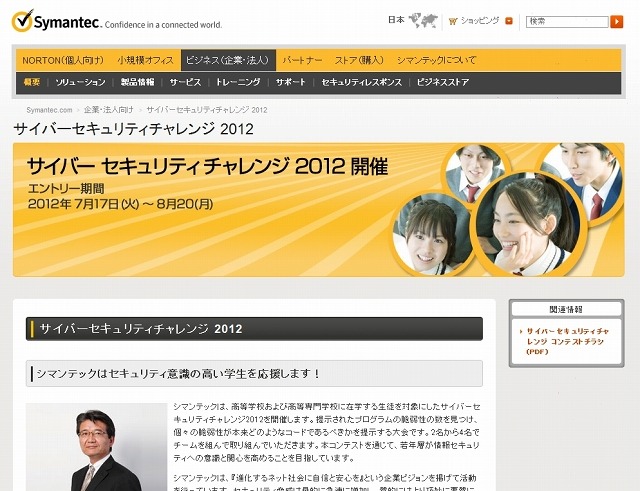Click the page title above the banner
640x491 pixels.
click(x=133, y=129)
